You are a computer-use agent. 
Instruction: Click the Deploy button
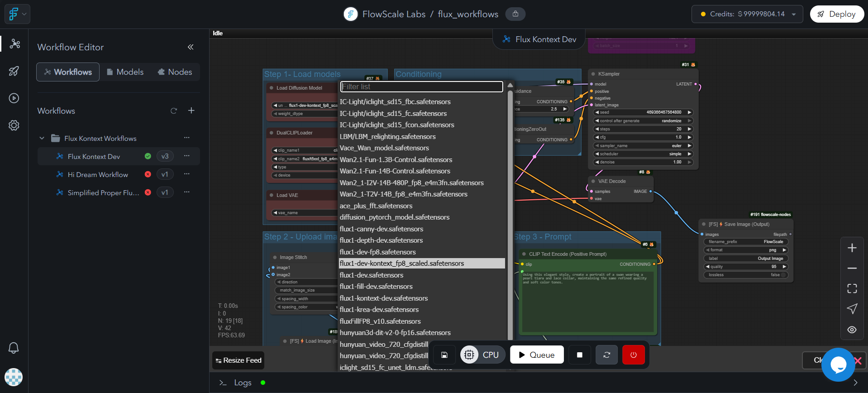837,14
